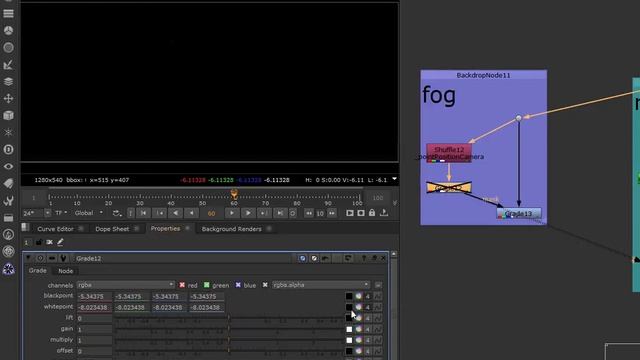Collapse the Grade12 properties panel arrow
Image resolution: width=640 pixels, height=360 pixels.
[28, 258]
